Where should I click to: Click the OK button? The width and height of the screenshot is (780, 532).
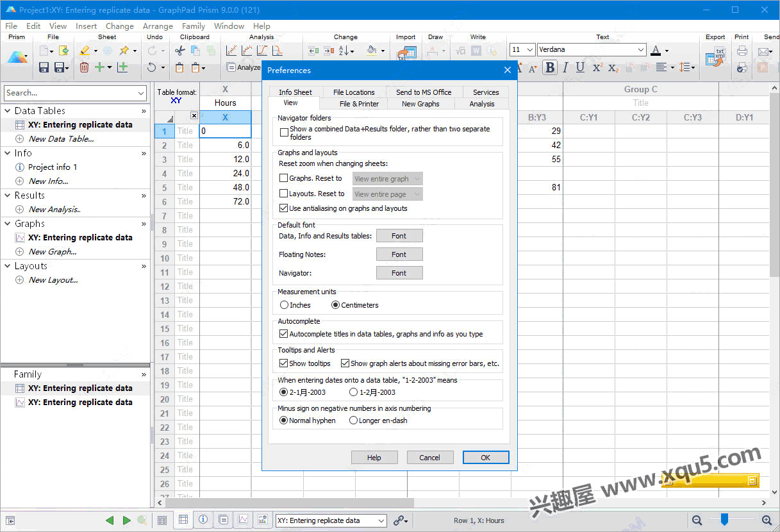(x=485, y=457)
